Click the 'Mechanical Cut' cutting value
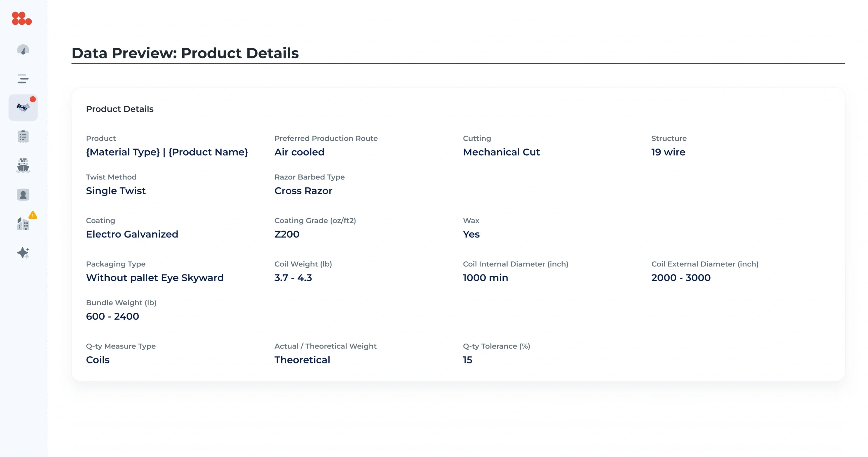The image size is (868, 457). tap(501, 152)
